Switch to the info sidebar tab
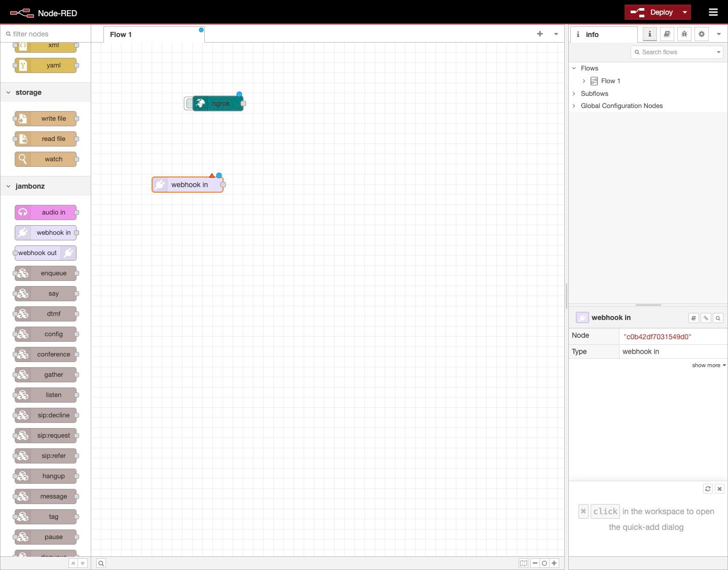Viewport: 728px width, 570px height. pyautogui.click(x=604, y=34)
